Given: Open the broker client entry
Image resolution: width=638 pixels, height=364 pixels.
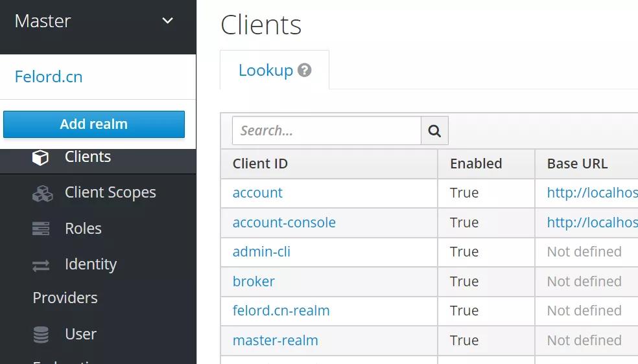Looking at the screenshot, I should (254, 282).
